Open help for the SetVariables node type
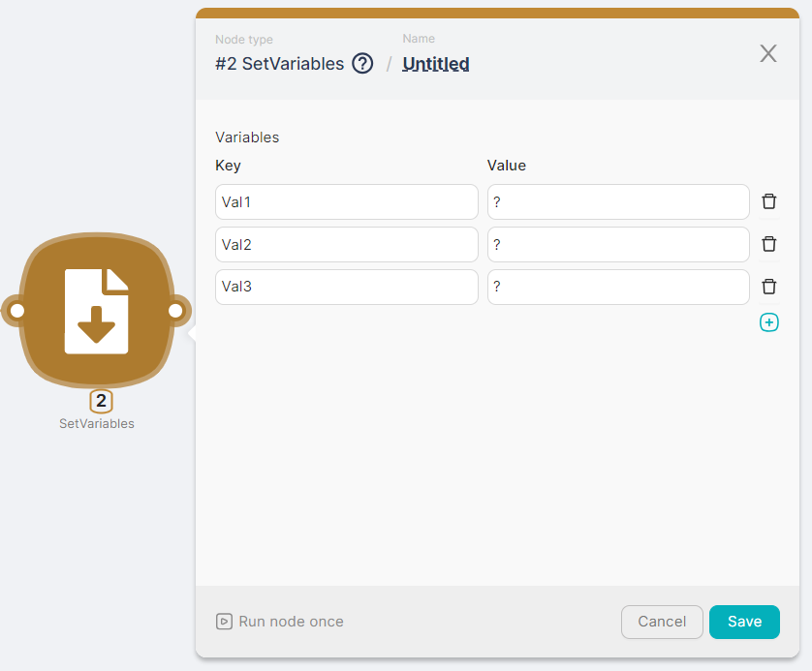The width and height of the screenshot is (812, 671). [362, 64]
